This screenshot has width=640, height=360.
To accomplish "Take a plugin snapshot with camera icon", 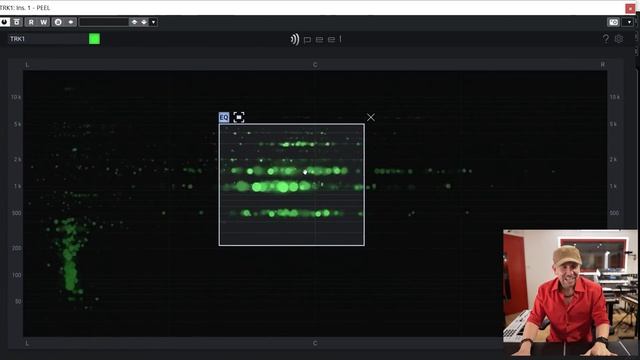I will [613, 22].
